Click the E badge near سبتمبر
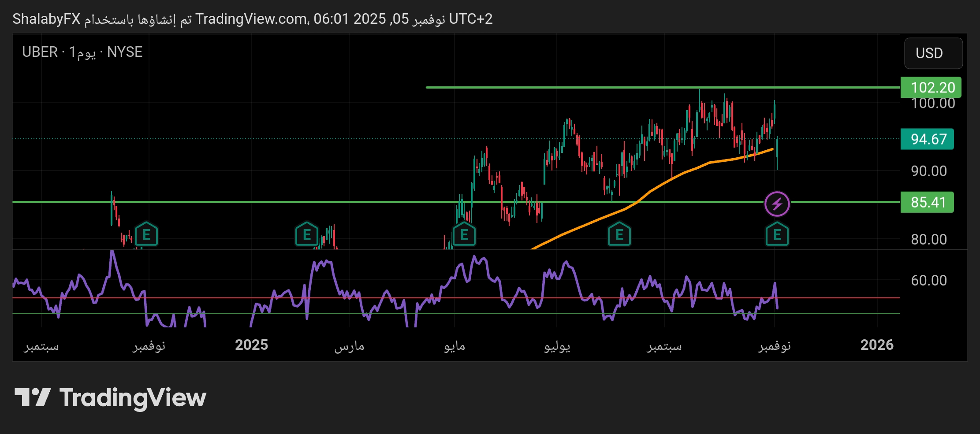The image size is (980, 434). click(619, 234)
